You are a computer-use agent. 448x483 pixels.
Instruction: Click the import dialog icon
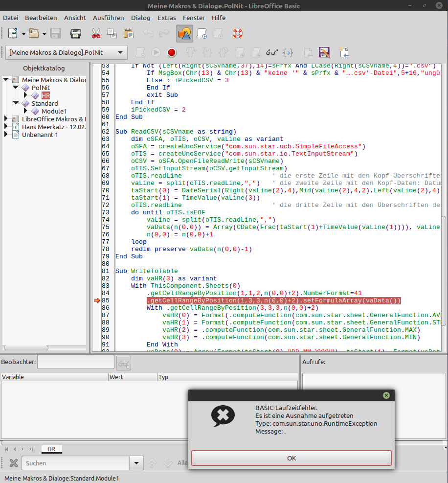(344, 52)
